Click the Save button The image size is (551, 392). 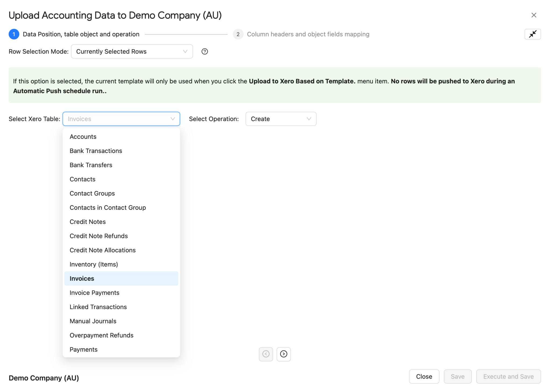pyautogui.click(x=457, y=376)
